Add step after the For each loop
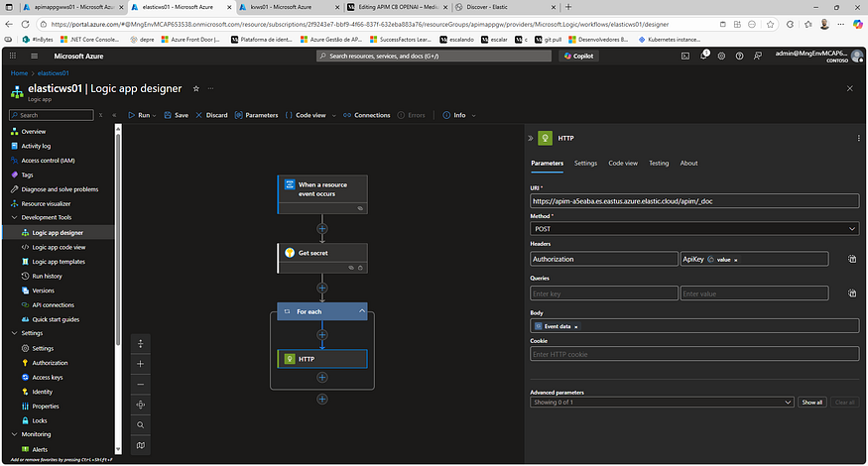This screenshot has height=466, width=868. tap(322, 399)
